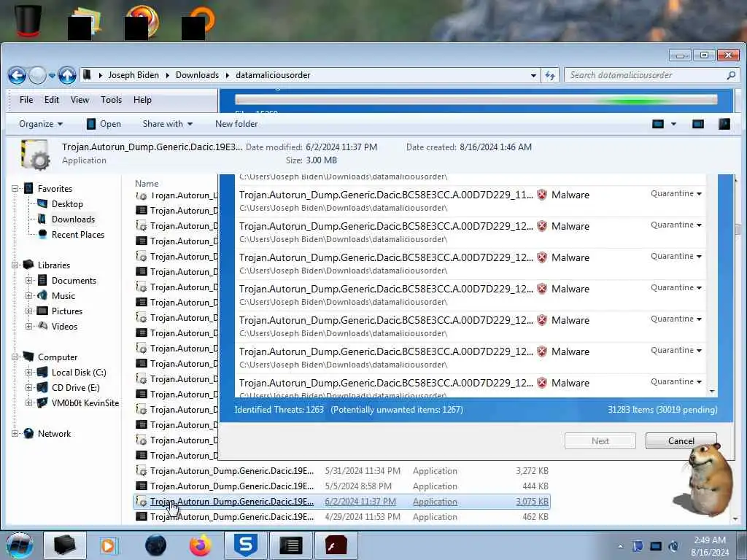The width and height of the screenshot is (747, 560).
Task: Go up one folder level
Action: [x=67, y=75]
